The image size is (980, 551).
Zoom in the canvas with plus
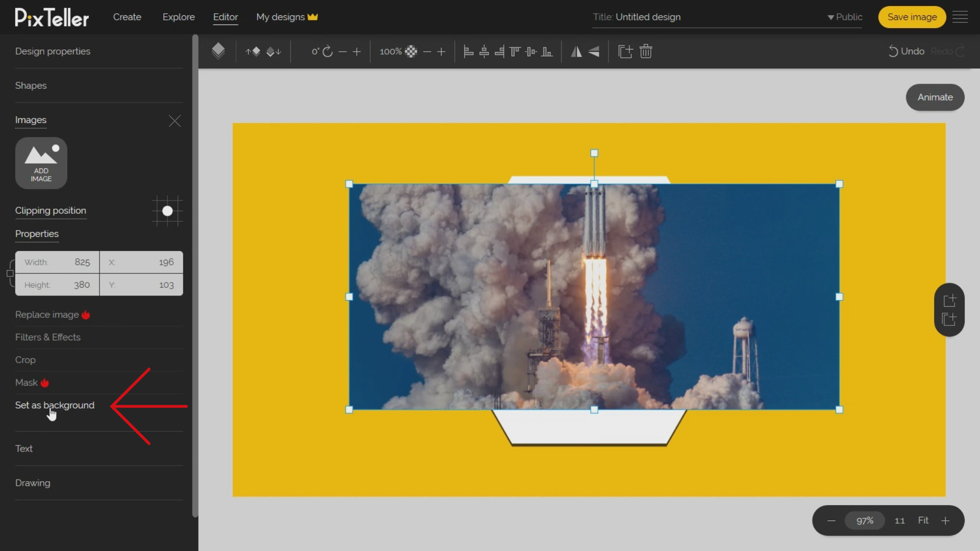tap(945, 521)
